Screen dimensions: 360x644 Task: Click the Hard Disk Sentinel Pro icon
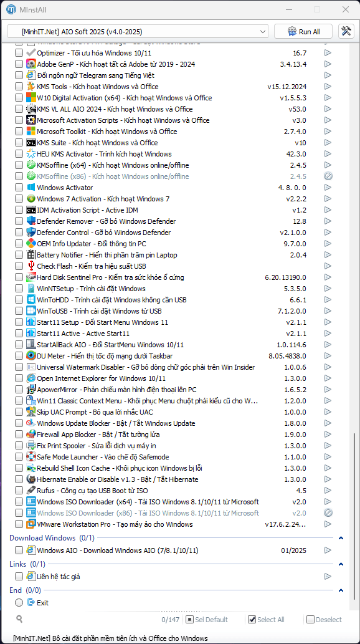click(31, 277)
